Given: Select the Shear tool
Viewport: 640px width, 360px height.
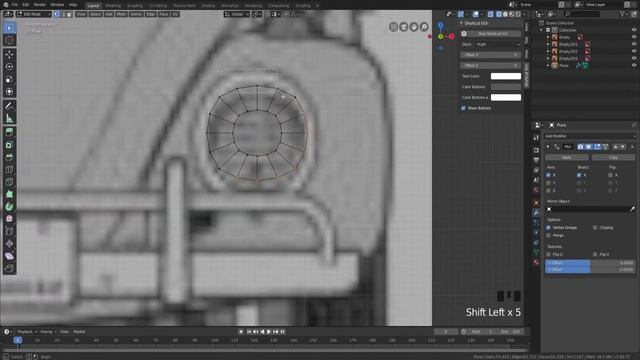Looking at the screenshot, I should pos(9,256).
